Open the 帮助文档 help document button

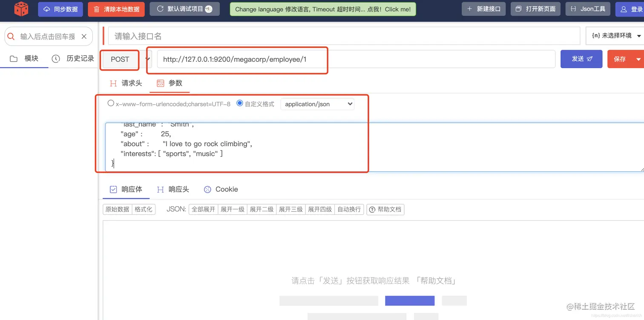coord(385,209)
